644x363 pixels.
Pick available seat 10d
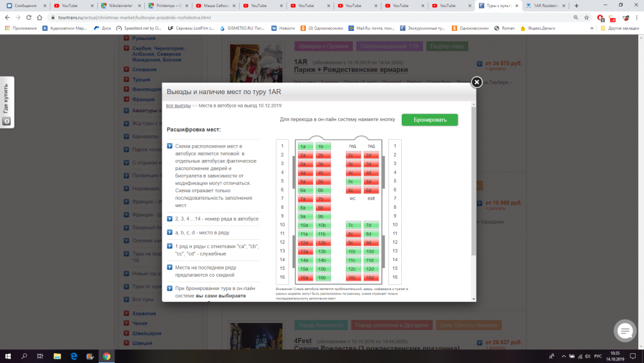(370, 251)
